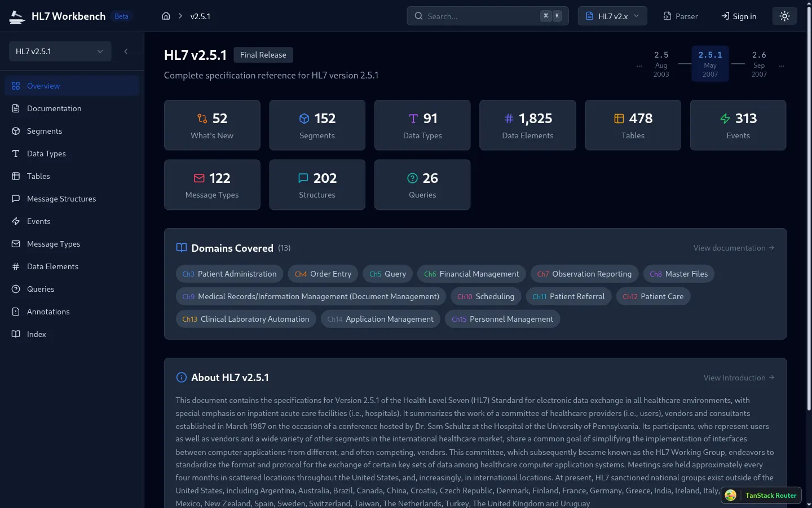Select the Events lightning icon

point(16,221)
